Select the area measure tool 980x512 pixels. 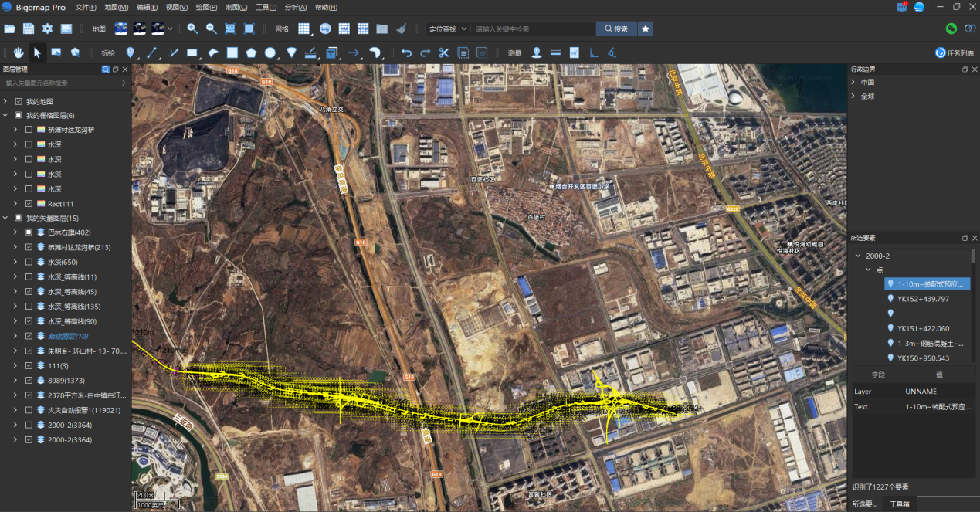[574, 53]
